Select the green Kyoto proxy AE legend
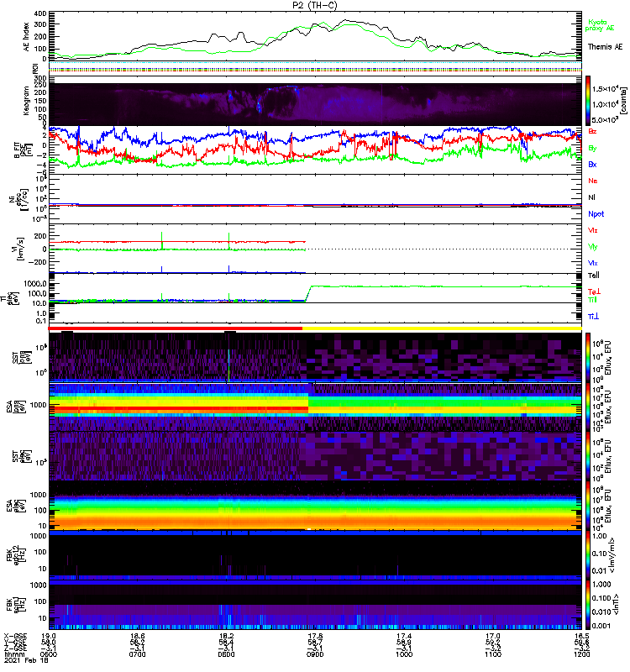Screen dimensions: 630x672 click(600, 25)
